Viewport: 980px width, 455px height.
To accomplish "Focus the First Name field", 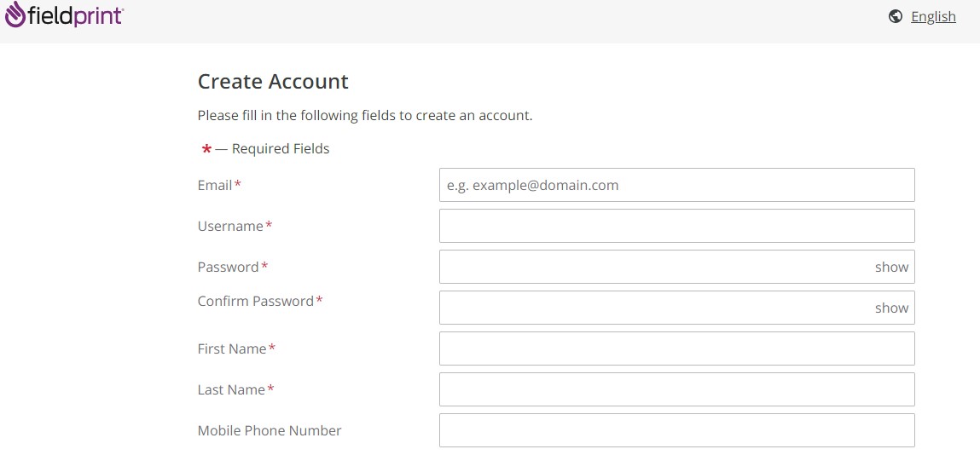I will tap(677, 348).
